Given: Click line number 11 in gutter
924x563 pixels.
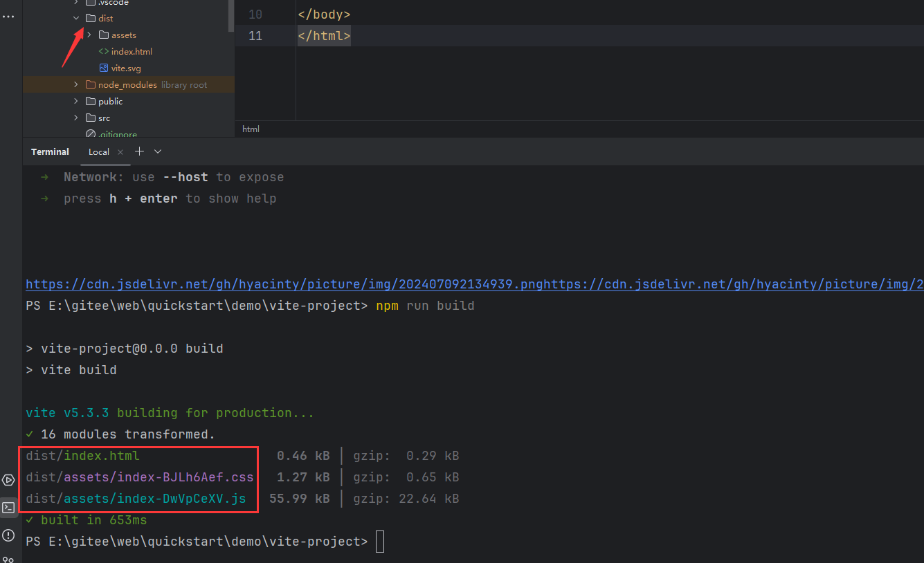Looking at the screenshot, I should 255,35.
